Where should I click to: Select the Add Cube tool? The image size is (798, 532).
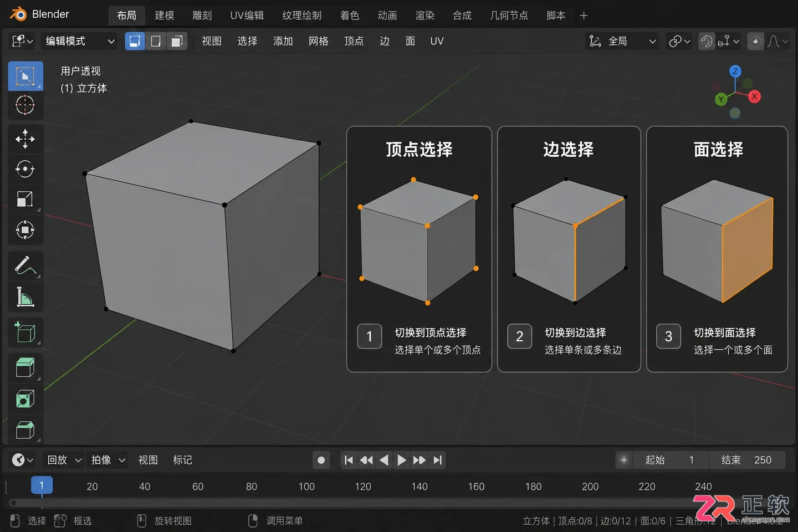click(25, 332)
